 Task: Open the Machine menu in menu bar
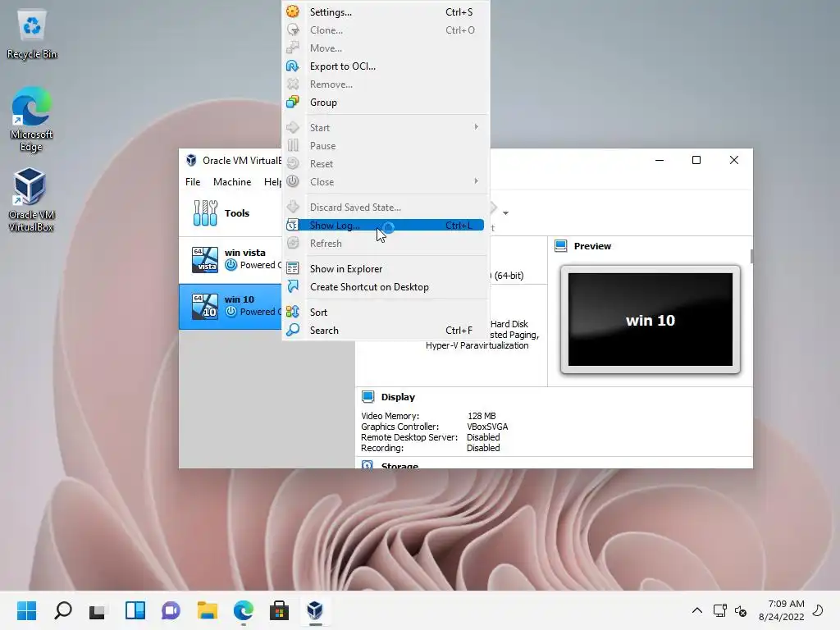coord(232,182)
